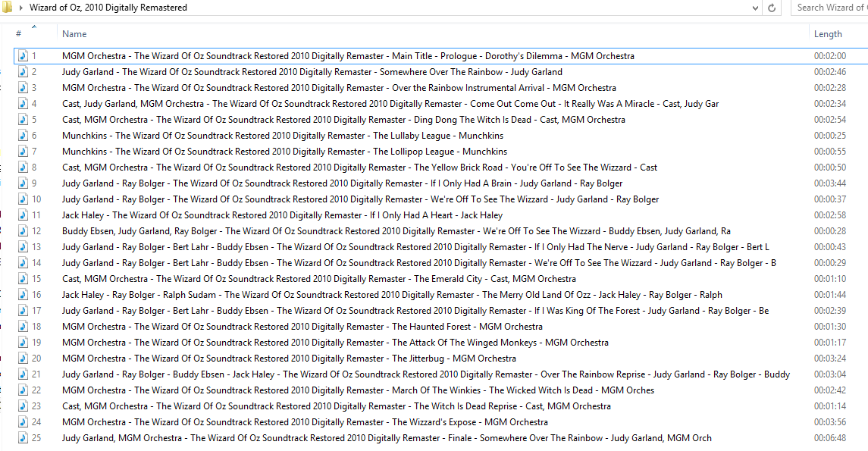
Task: Click the Search Wizard of Oz field
Action: (x=830, y=8)
